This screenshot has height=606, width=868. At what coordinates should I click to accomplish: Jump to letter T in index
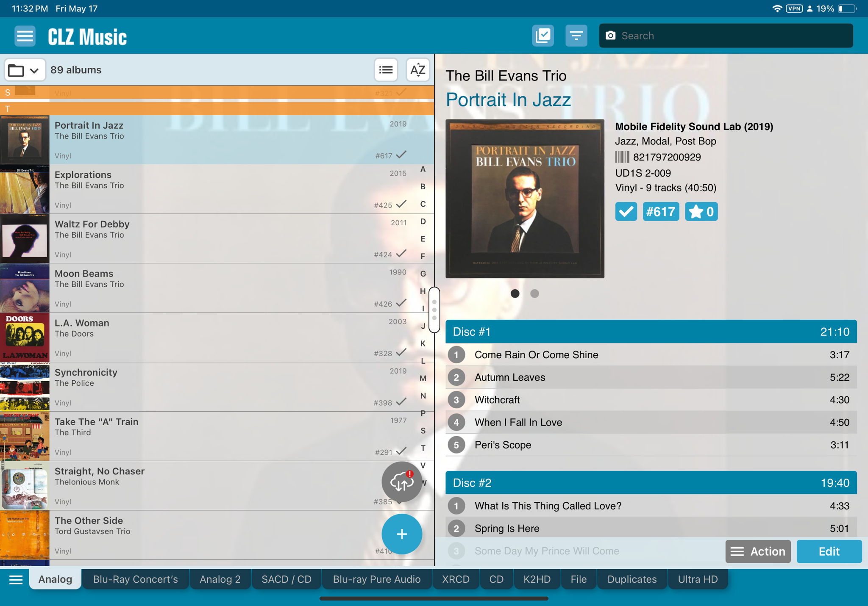point(423,448)
